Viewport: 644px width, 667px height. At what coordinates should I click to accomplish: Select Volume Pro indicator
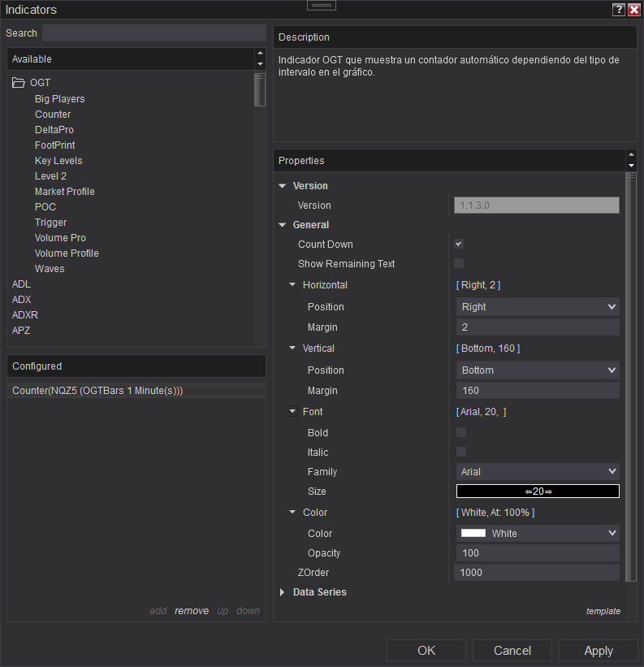pyautogui.click(x=60, y=238)
